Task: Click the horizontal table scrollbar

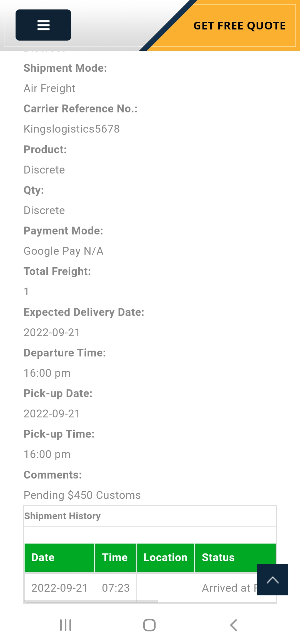Action: pos(91,602)
